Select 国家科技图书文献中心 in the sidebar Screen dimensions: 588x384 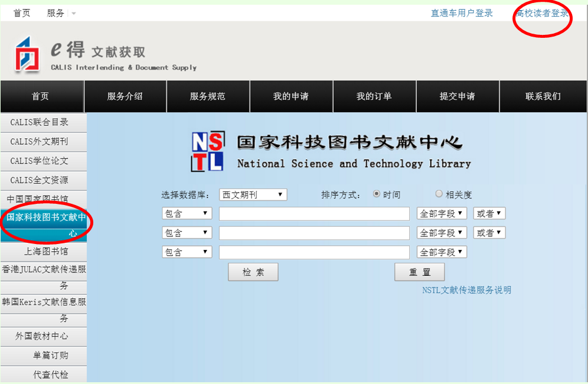[x=44, y=225]
